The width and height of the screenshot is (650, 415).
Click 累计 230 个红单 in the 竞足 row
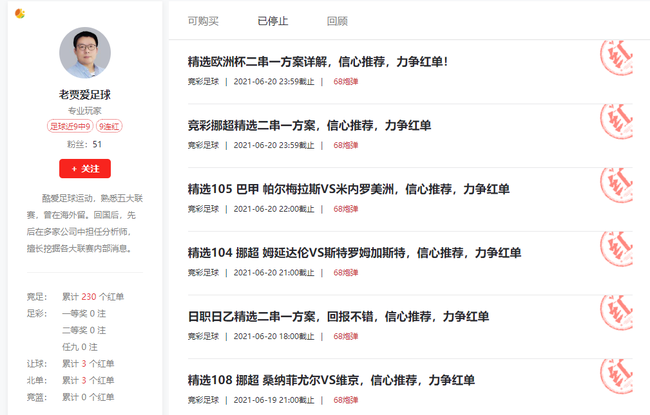(x=93, y=297)
